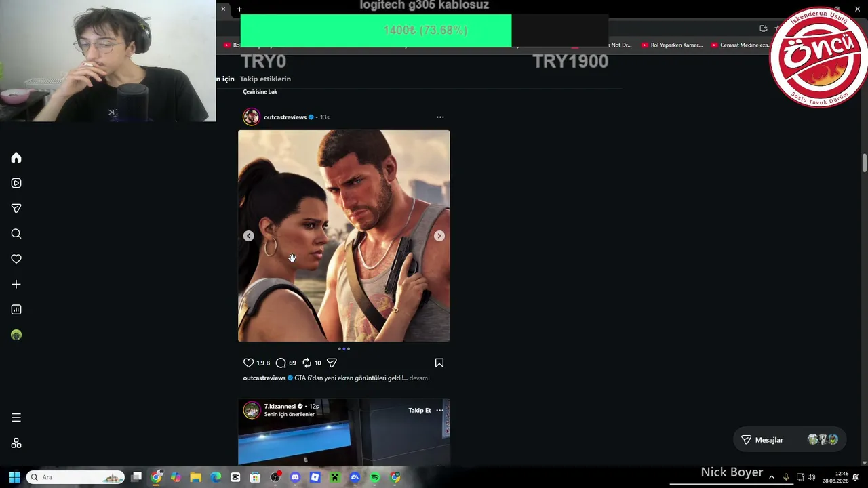
Task: Open Reels from the left sidebar
Action: 16,183
